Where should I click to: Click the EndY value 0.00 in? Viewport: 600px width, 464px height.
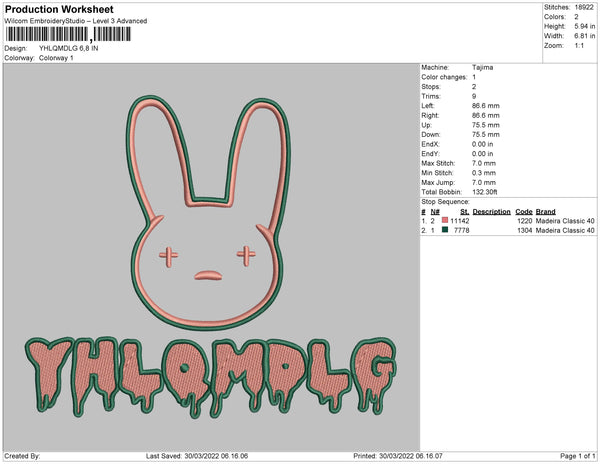(483, 154)
